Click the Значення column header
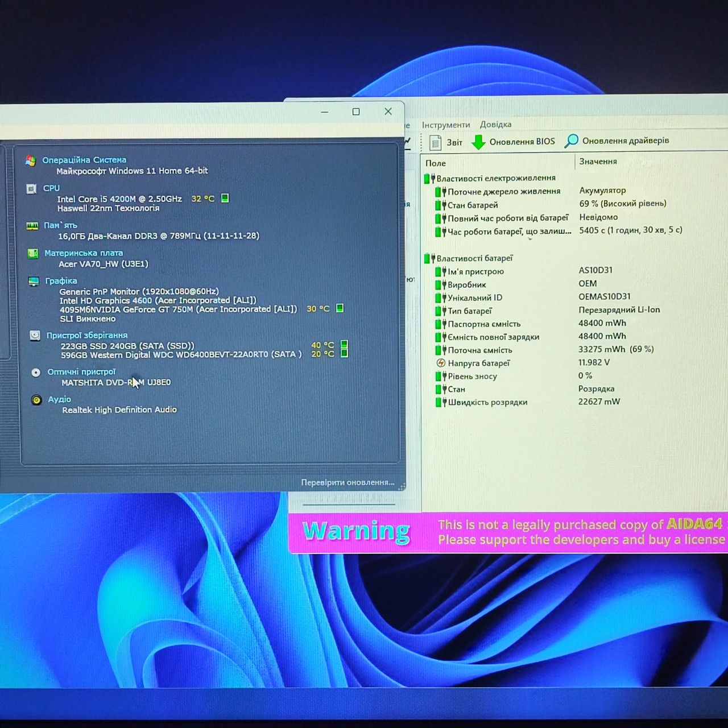The image size is (728, 728). click(x=598, y=162)
